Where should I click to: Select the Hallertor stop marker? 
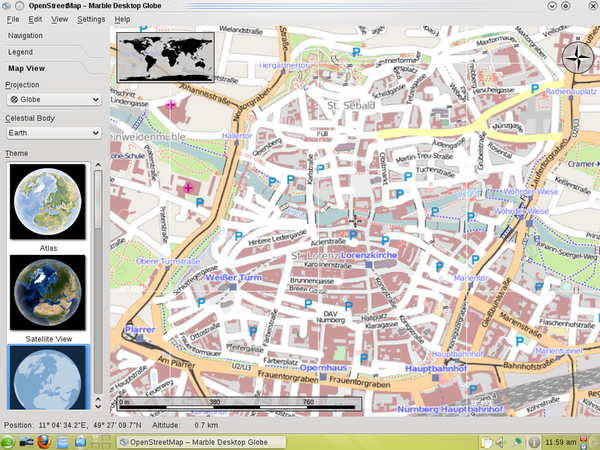[x=236, y=143]
